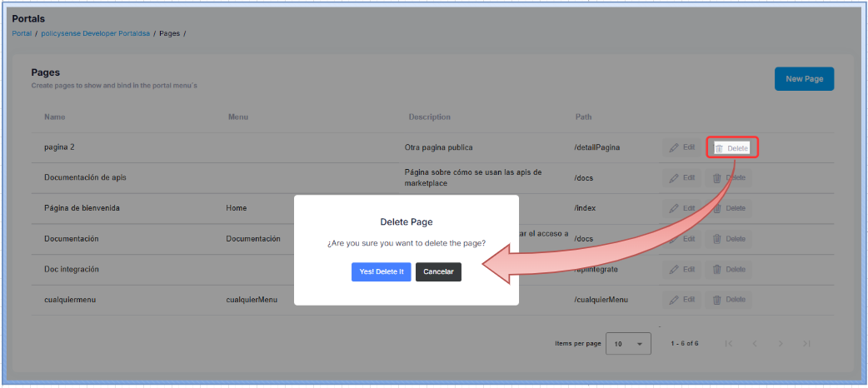Jump to the first page of results
This screenshot has height=388, width=868.
728,344
